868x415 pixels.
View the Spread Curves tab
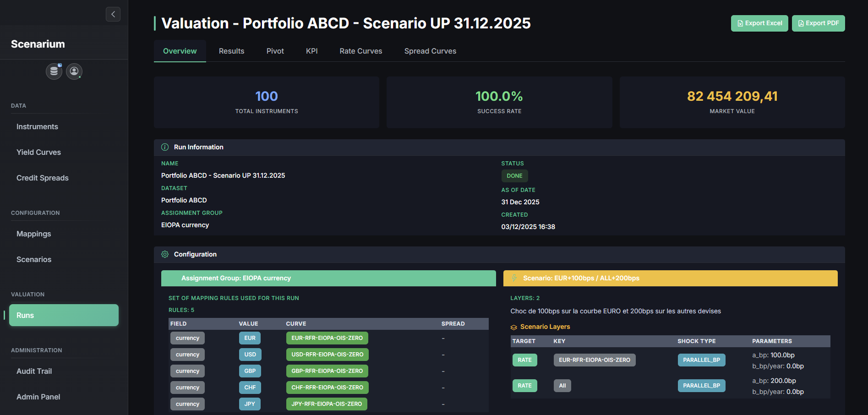(430, 51)
